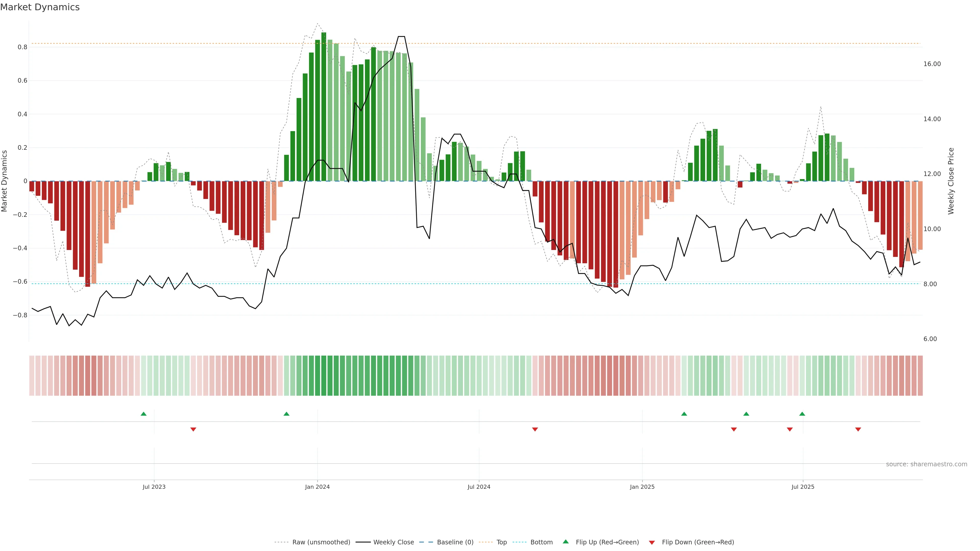Click the Flip Down (Green→Red) legend label
This screenshot has height=551, width=980.
click(x=698, y=542)
